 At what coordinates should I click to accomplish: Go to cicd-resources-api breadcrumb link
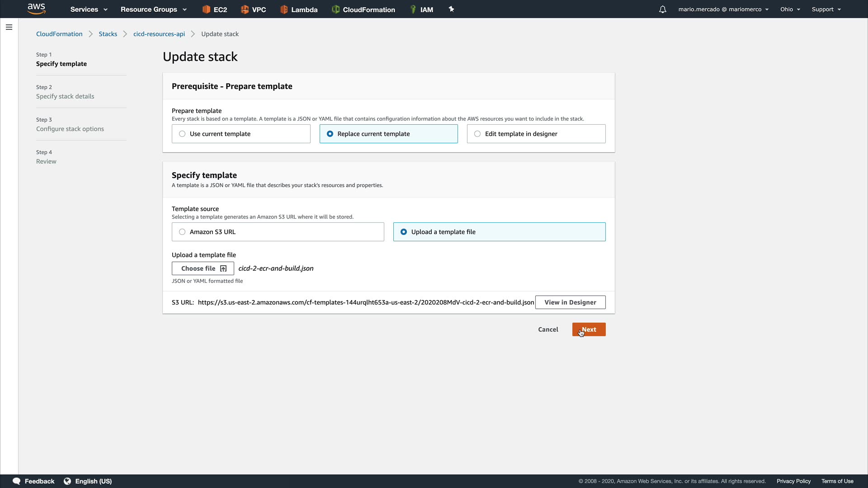(159, 34)
